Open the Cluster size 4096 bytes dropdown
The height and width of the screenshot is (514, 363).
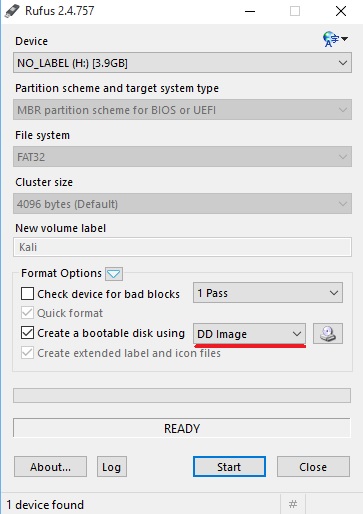182,204
